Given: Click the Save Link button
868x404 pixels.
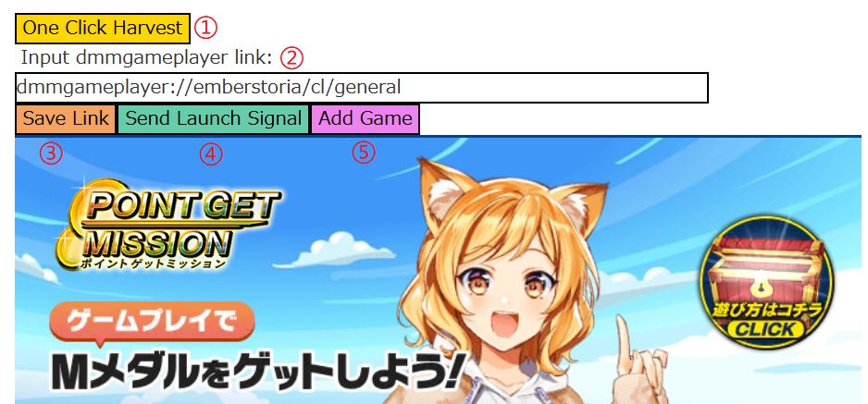Looking at the screenshot, I should (x=66, y=118).
